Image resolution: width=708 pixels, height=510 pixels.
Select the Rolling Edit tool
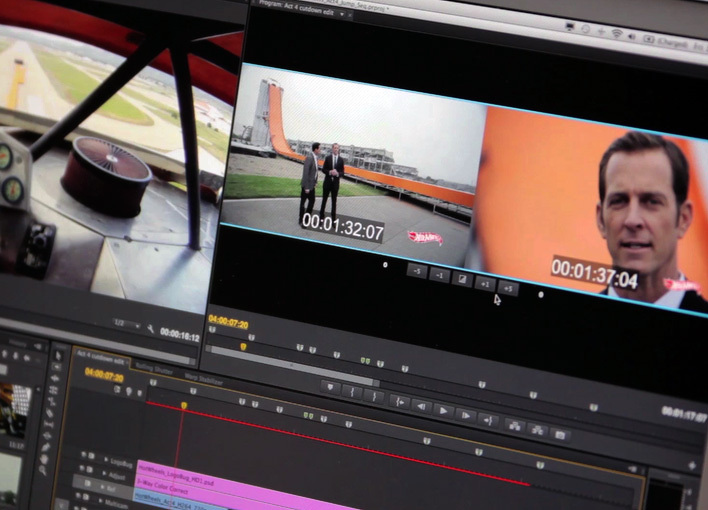[x=53, y=390]
